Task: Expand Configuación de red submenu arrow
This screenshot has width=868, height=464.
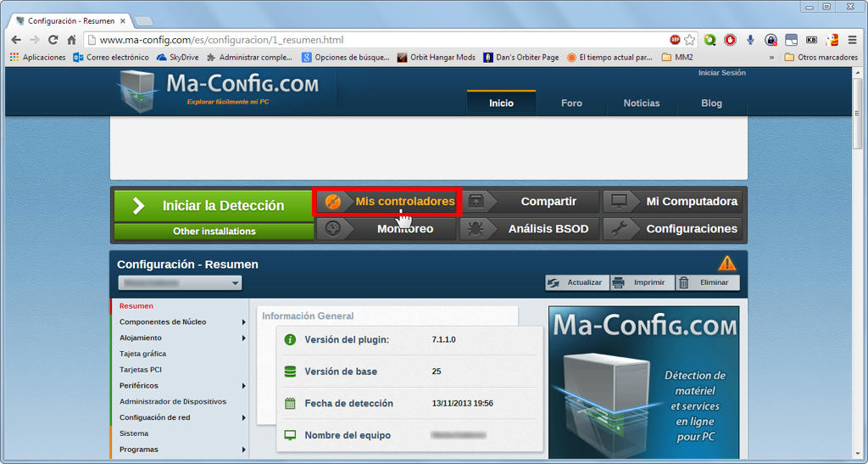Action: pos(243,417)
